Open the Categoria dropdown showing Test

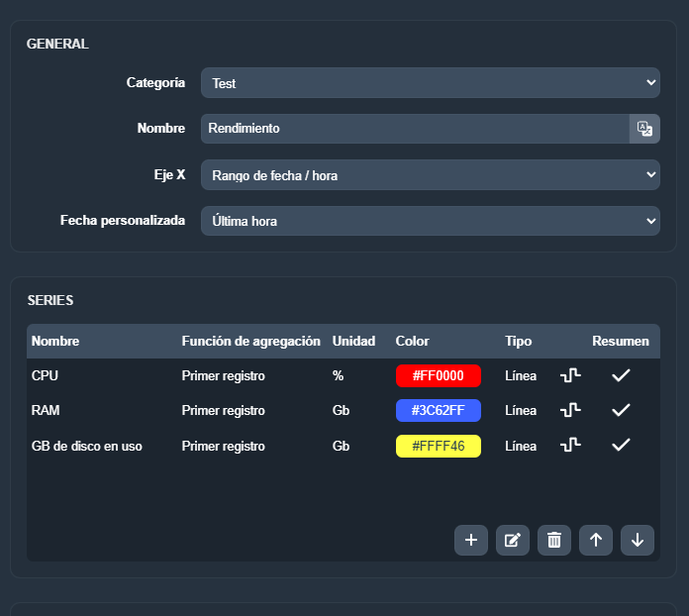click(430, 83)
